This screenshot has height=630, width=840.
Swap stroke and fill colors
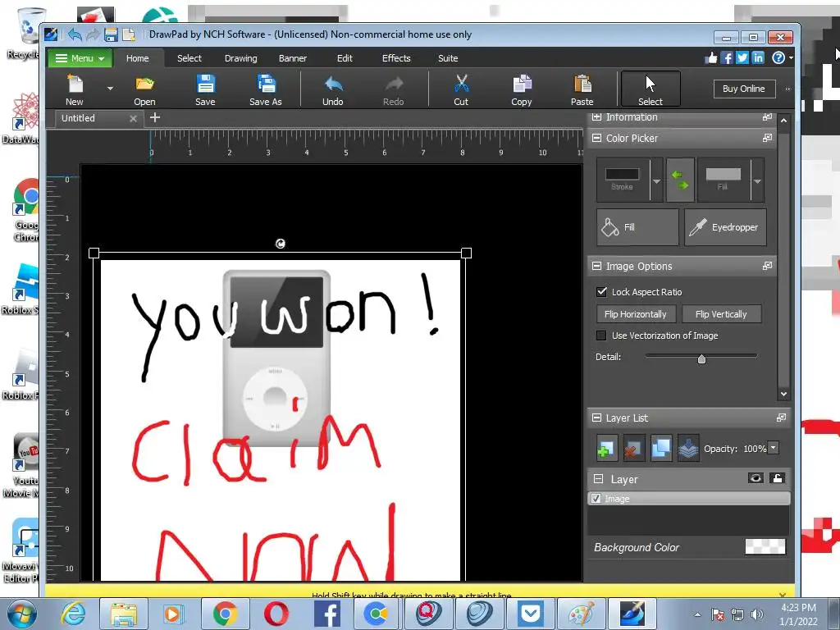(x=680, y=180)
